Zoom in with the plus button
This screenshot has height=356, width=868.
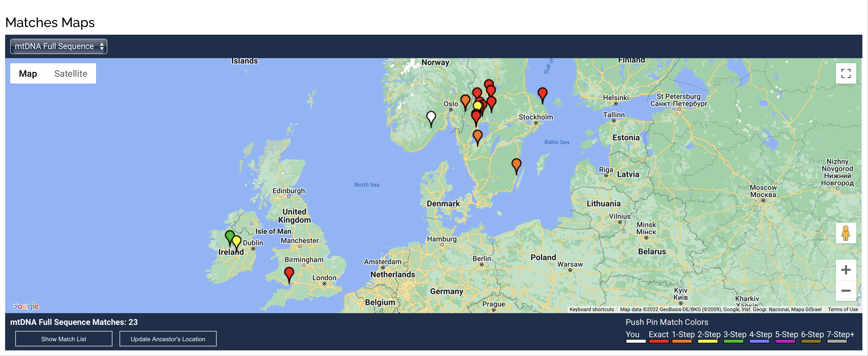click(846, 270)
